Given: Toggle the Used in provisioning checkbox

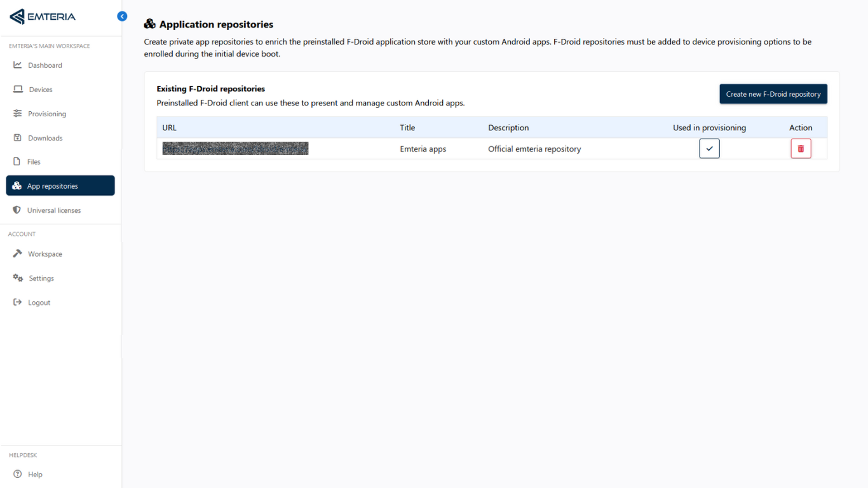Looking at the screenshot, I should [709, 148].
